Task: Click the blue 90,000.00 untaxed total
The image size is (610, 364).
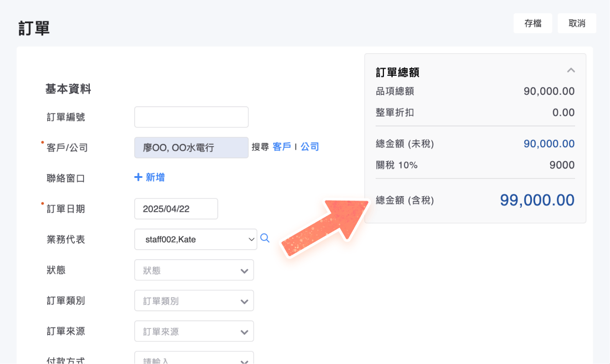Action: pyautogui.click(x=549, y=143)
